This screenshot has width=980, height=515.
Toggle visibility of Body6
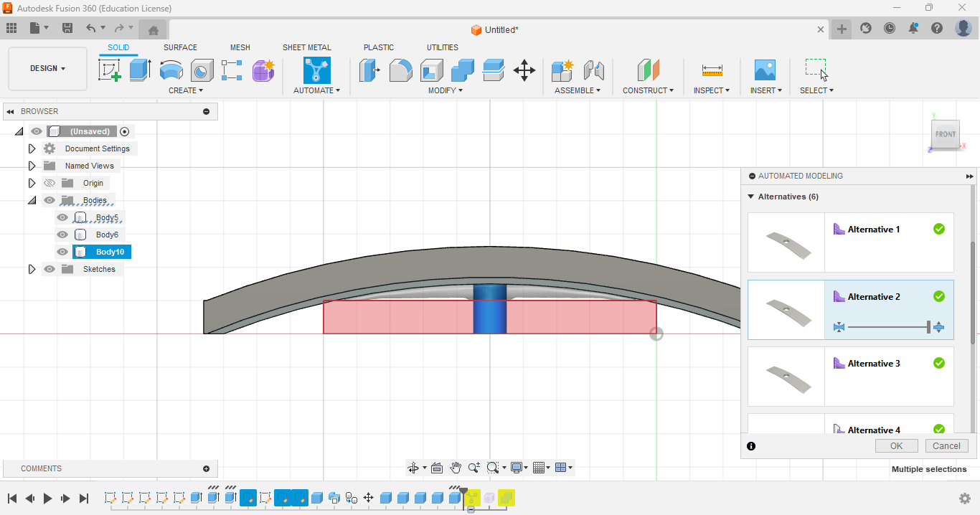coord(62,235)
